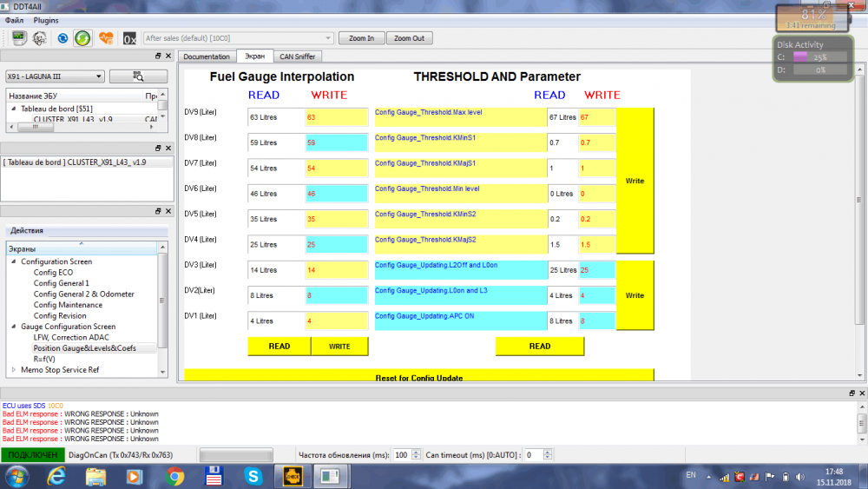The image size is (868, 489).
Task: Click the ПОДКЛЮЧЕН connection status button
Action: tap(33, 455)
